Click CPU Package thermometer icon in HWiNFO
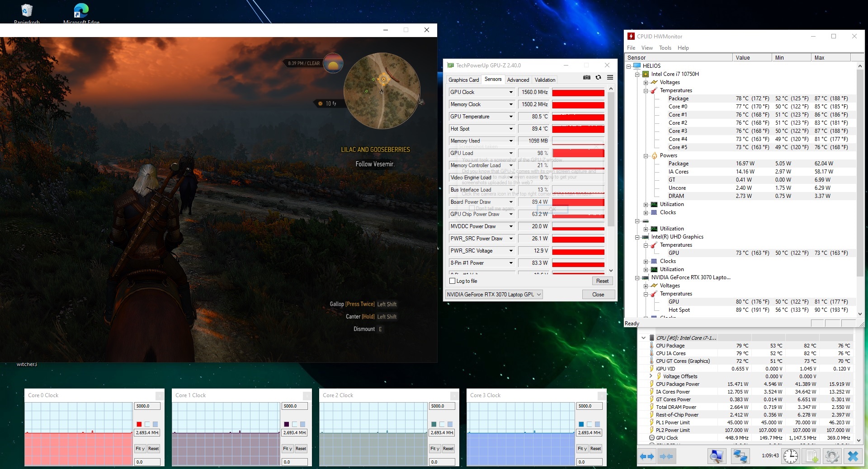 pos(651,346)
